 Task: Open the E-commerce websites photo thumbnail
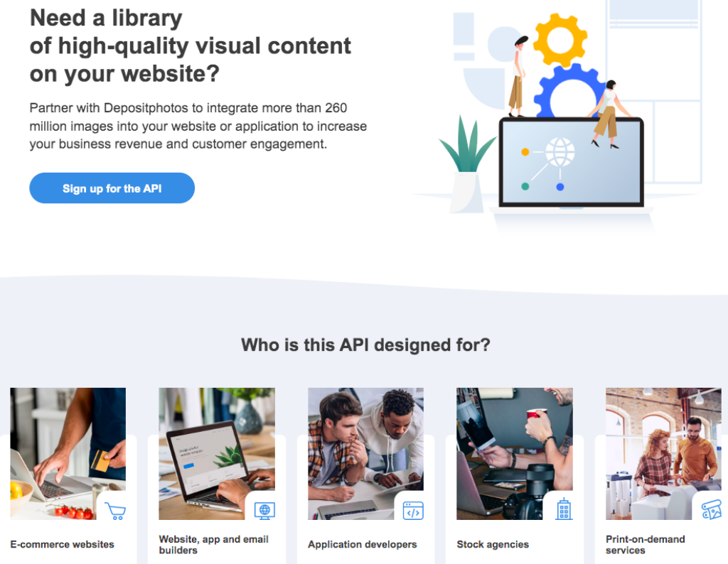(x=68, y=454)
